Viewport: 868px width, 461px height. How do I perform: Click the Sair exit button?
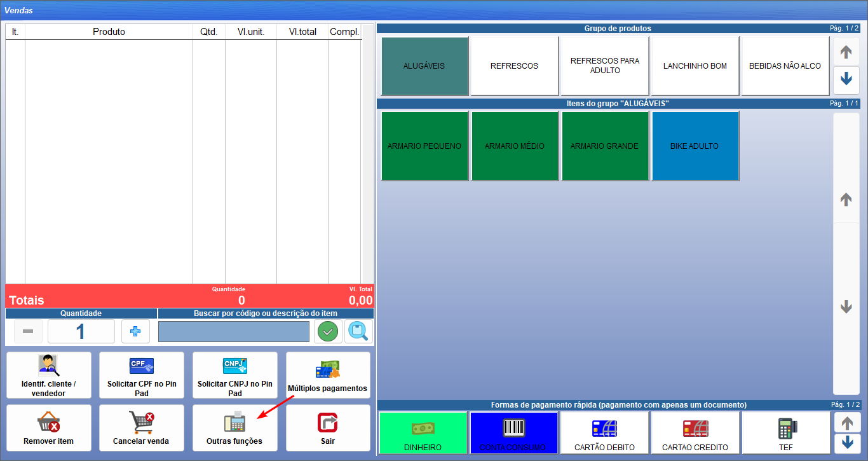point(328,428)
